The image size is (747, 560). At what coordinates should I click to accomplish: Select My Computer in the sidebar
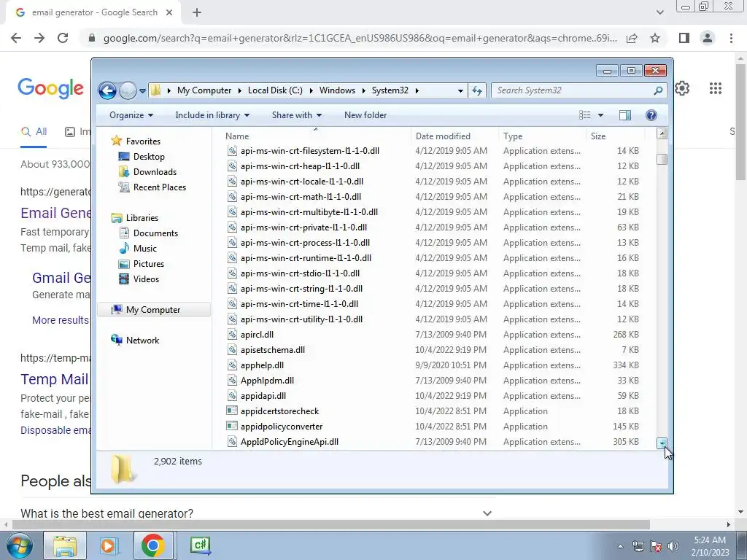[x=153, y=310]
